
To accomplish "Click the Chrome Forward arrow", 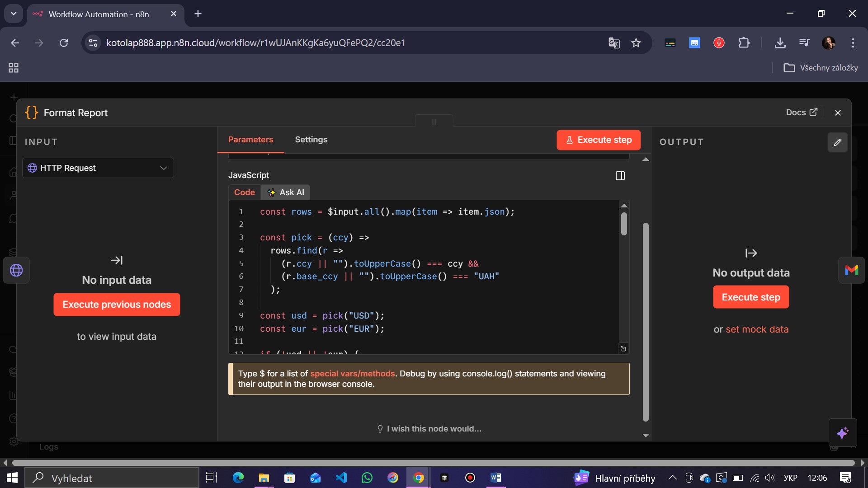I will click(x=39, y=43).
